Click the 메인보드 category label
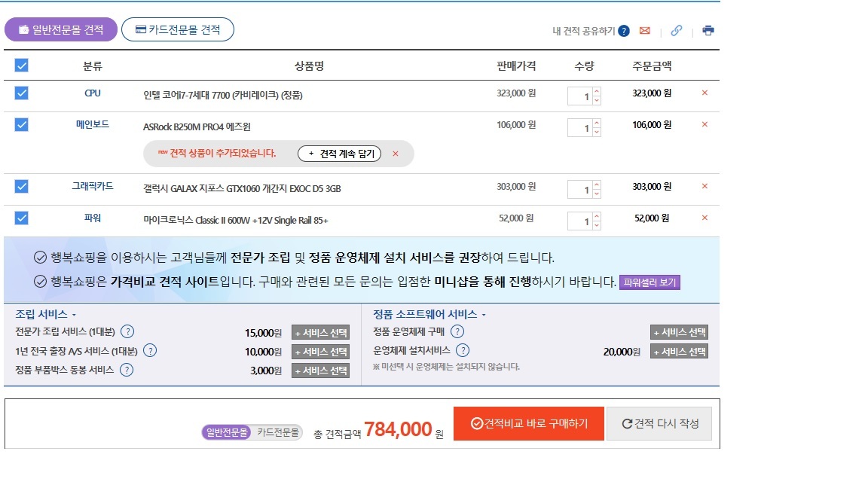Screen dimensions: 868x488 [93, 124]
